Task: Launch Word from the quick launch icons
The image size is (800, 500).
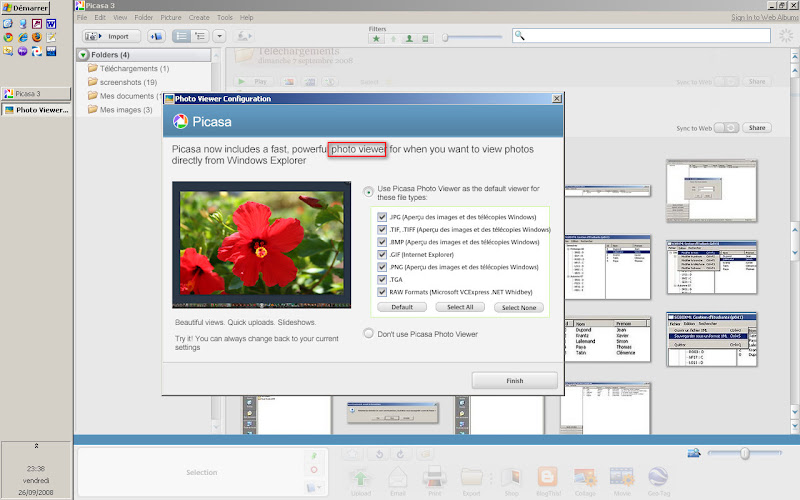Action: pos(51,23)
